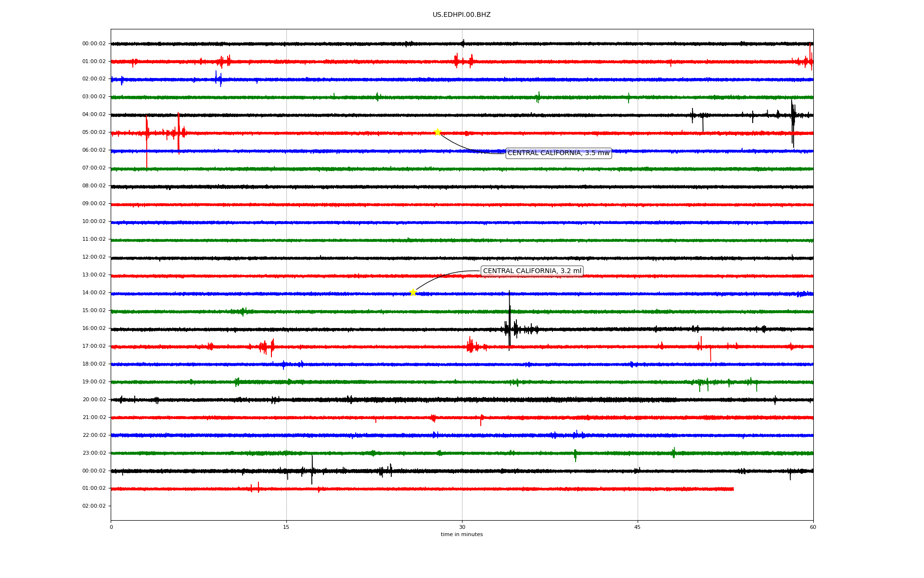Click the 0 tick at the left end of the axis
The height and width of the screenshot is (578, 924).
111,527
